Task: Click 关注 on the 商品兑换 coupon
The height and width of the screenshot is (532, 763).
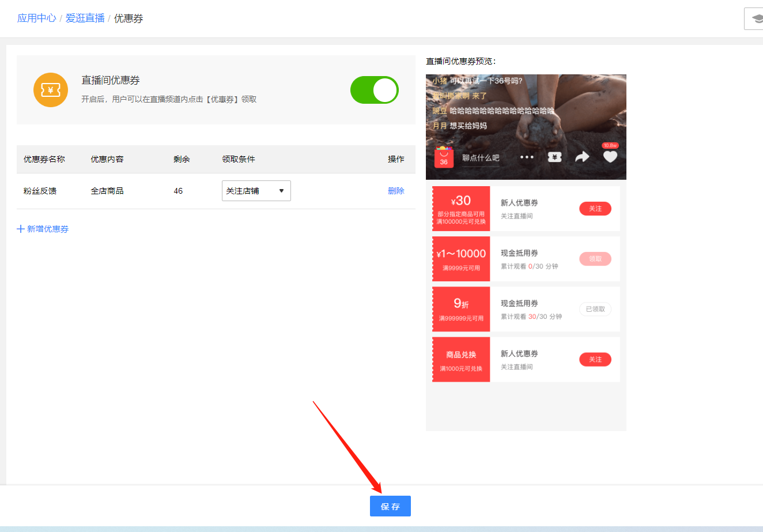Action: pos(595,360)
